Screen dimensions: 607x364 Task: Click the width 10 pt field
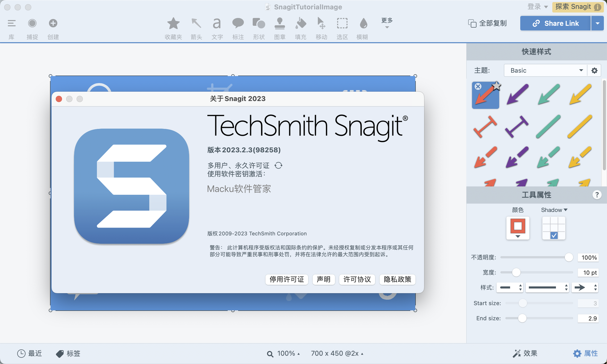[x=589, y=273]
